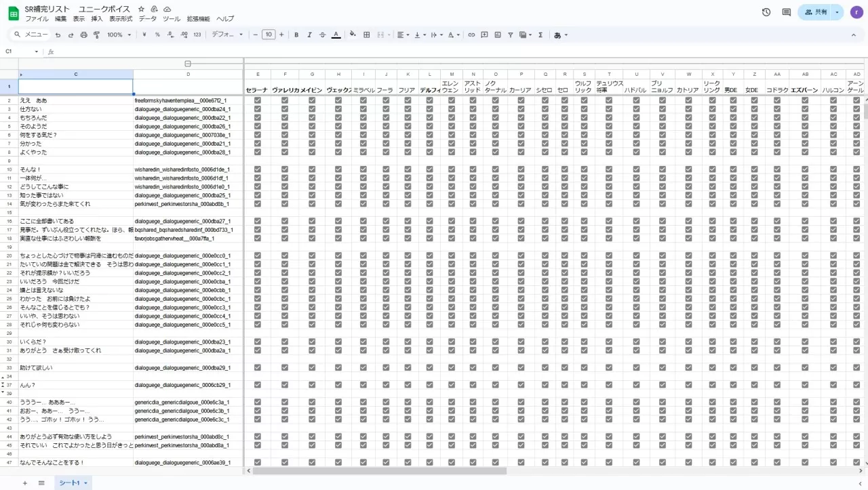Open the text rotation dropdown

tap(454, 35)
